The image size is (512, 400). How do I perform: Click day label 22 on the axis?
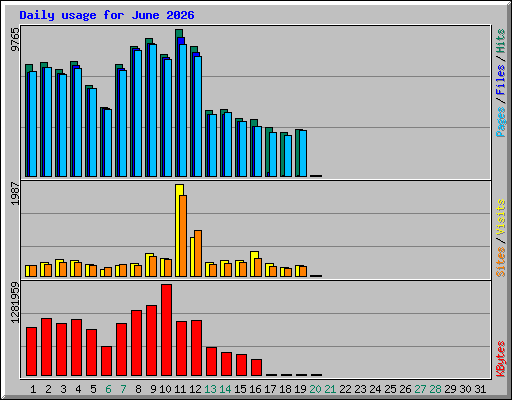tap(345, 389)
